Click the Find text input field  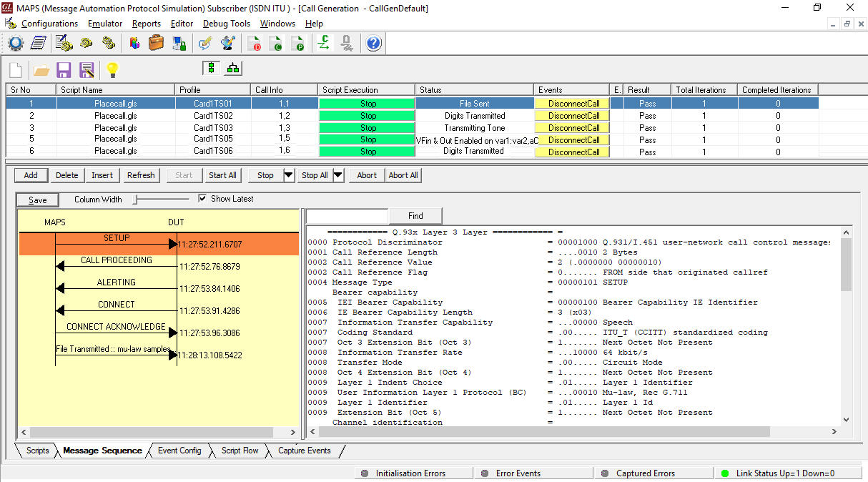pos(347,216)
